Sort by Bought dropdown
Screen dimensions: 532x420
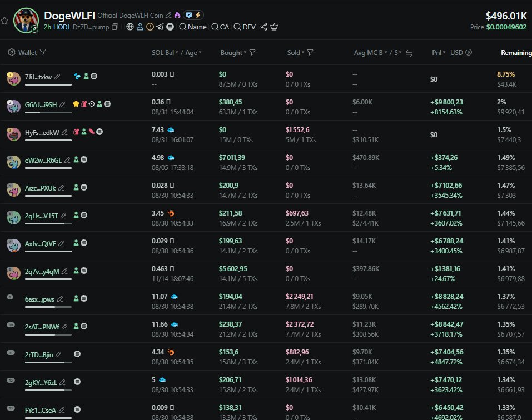233,53
